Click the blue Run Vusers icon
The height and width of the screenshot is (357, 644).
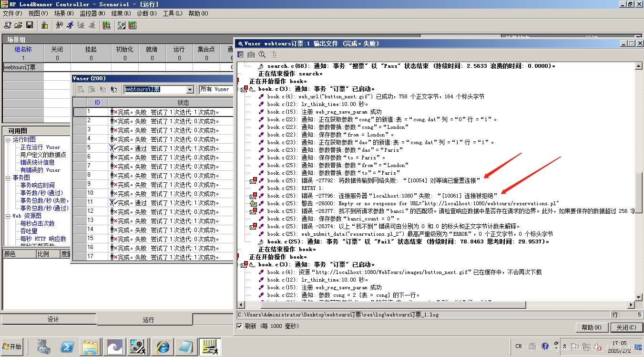(x=71, y=25)
